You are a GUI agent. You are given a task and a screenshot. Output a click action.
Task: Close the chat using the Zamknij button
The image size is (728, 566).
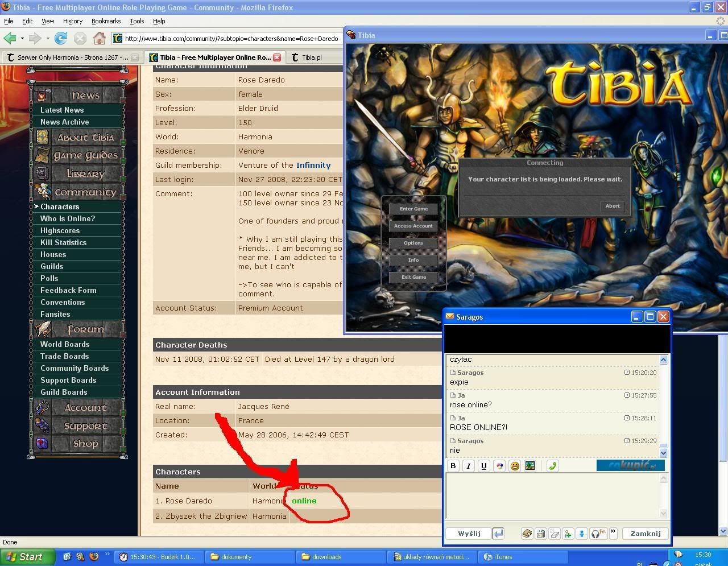(646, 533)
